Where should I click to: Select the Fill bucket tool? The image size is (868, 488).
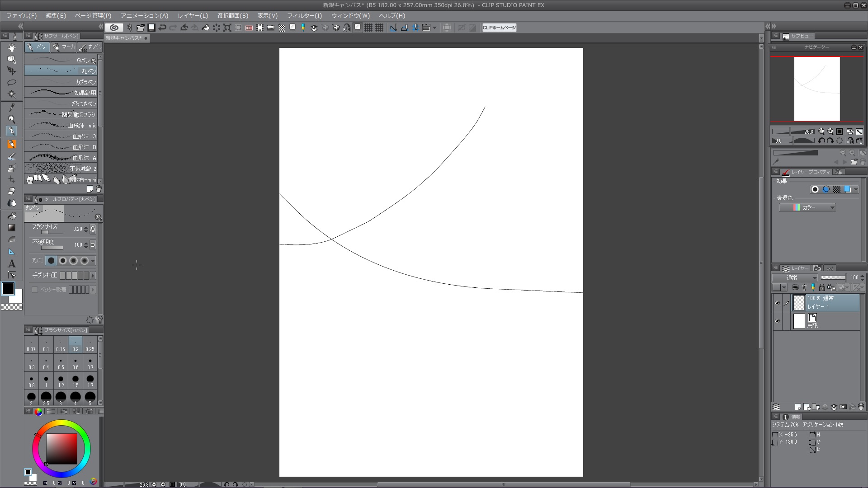(x=12, y=216)
